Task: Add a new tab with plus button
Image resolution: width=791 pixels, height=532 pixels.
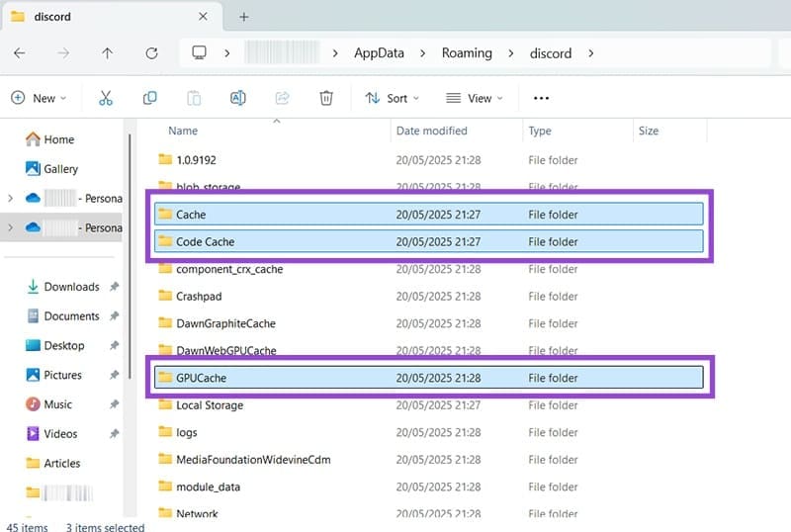Action: (x=244, y=17)
